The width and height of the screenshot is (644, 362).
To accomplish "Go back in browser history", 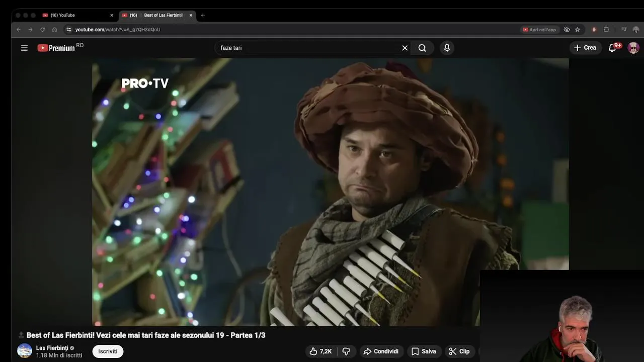I will point(19,30).
